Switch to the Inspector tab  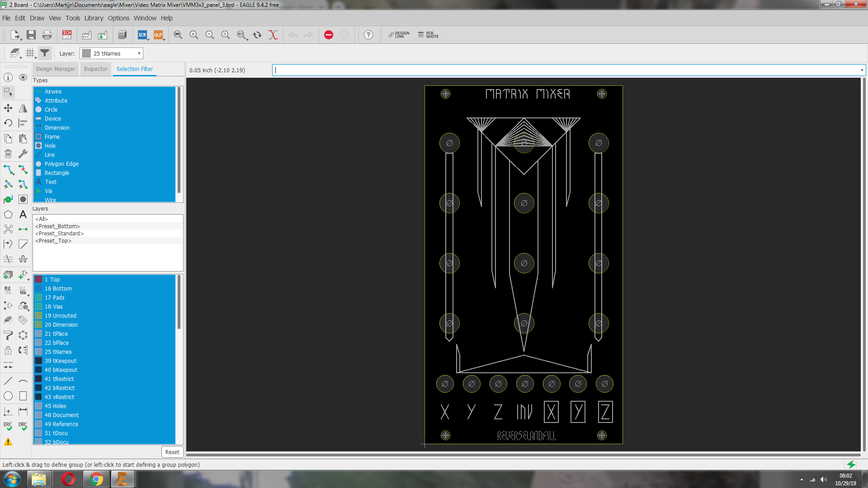tap(96, 69)
